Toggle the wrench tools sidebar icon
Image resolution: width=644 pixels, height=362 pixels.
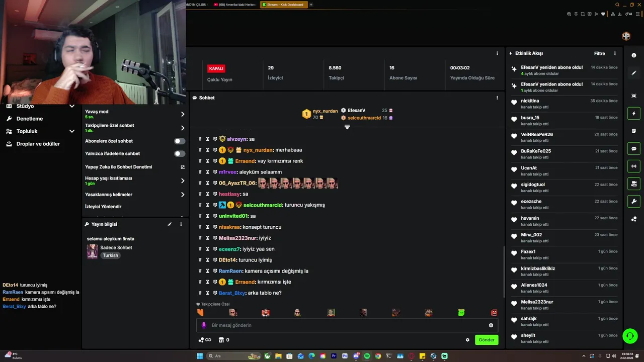(634, 202)
